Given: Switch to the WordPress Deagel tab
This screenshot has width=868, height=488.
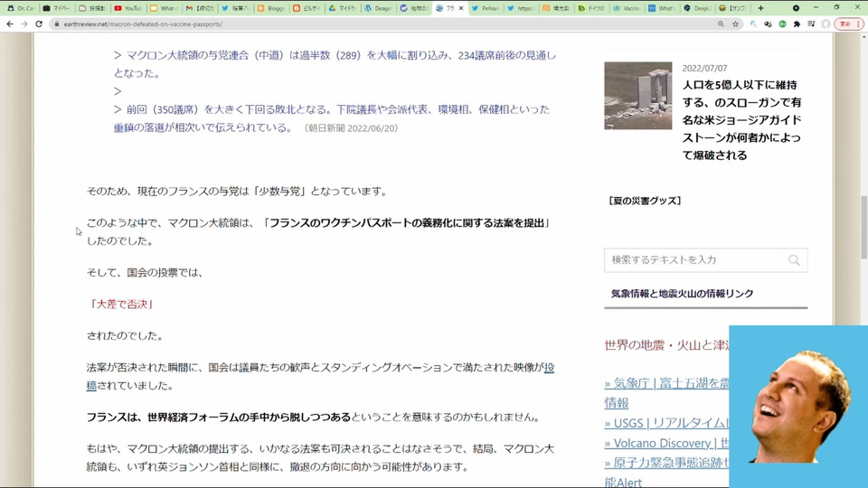Looking at the screenshot, I should [378, 8].
